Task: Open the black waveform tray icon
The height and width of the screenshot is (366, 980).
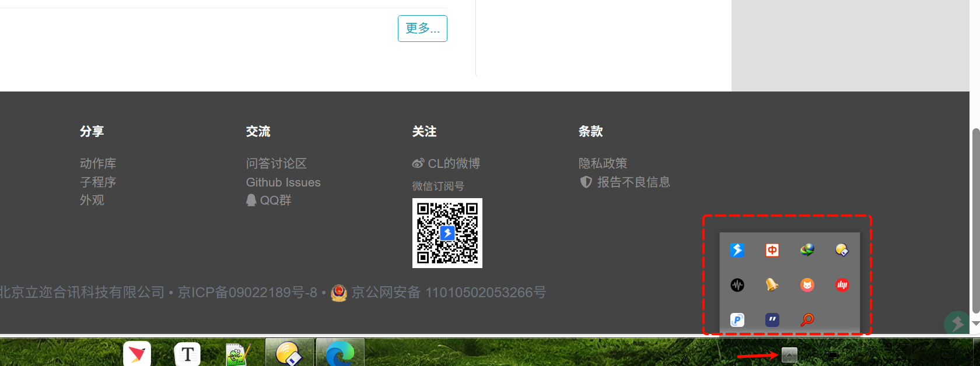Action: (737, 285)
